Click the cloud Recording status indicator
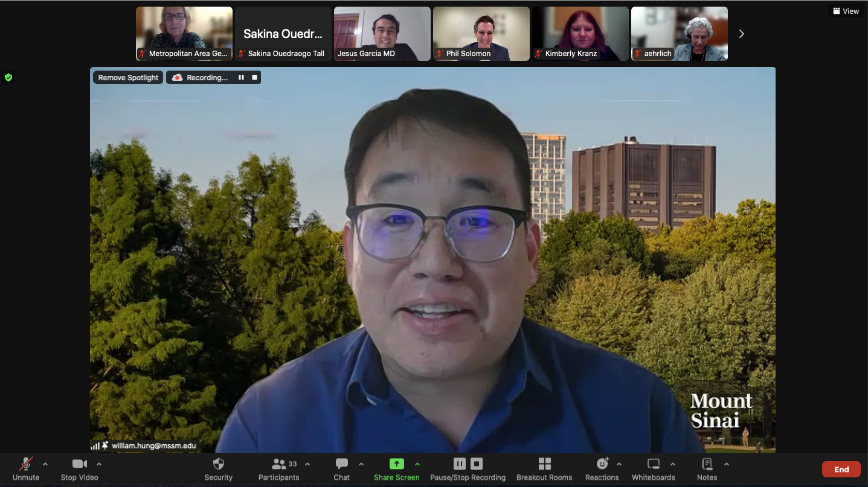The height and width of the screenshot is (487, 868). [201, 77]
